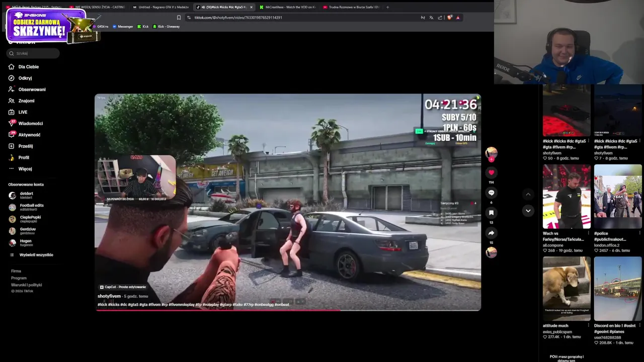Open the options menu for Wach vs Farley video
Screen dimensions: 644x362
tap(588, 233)
